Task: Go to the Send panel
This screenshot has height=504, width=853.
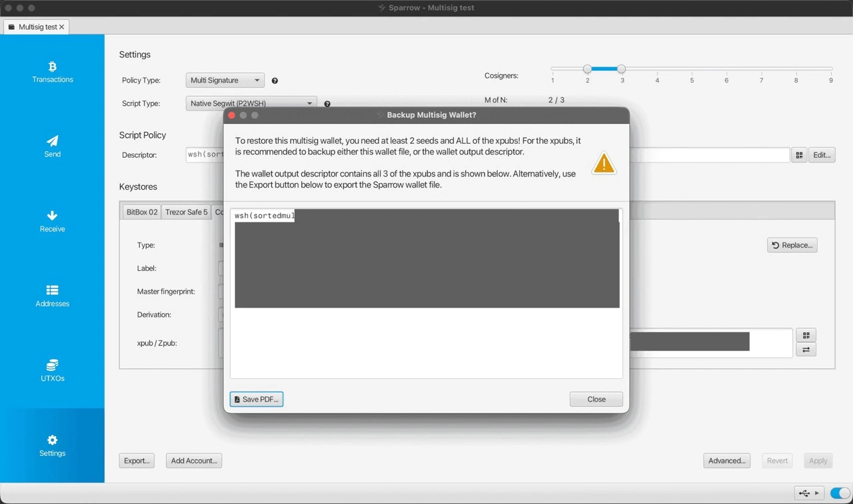Action: 52,146
